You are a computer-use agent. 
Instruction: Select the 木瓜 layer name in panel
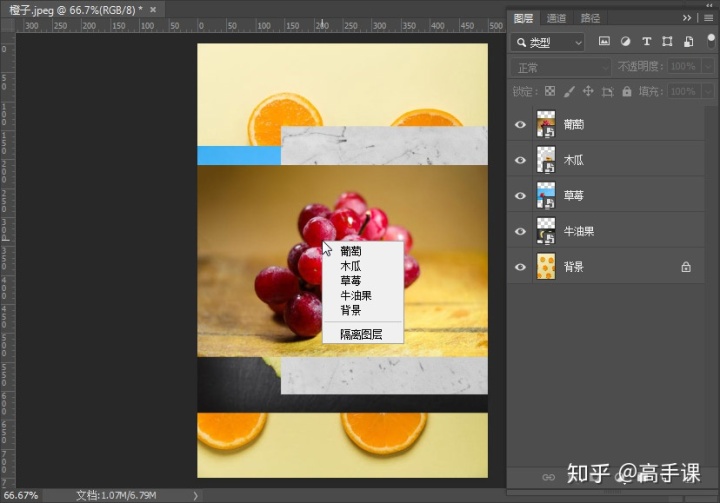[574, 160]
